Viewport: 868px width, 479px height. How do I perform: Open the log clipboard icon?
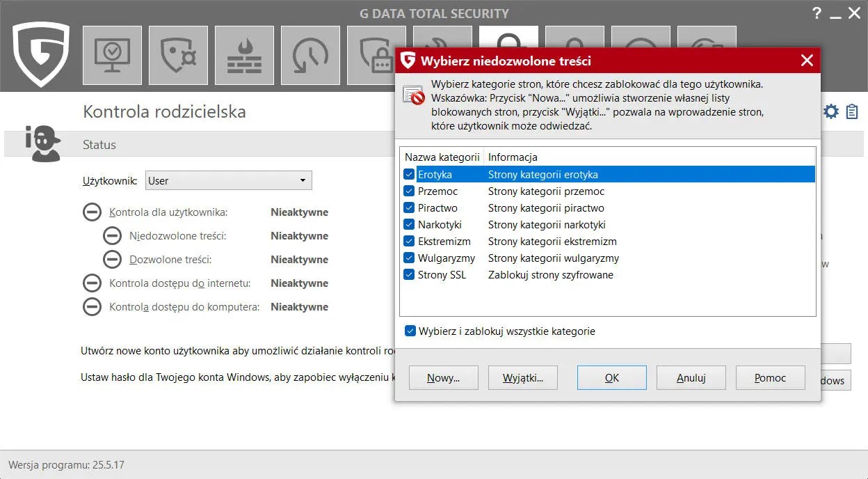(851, 111)
